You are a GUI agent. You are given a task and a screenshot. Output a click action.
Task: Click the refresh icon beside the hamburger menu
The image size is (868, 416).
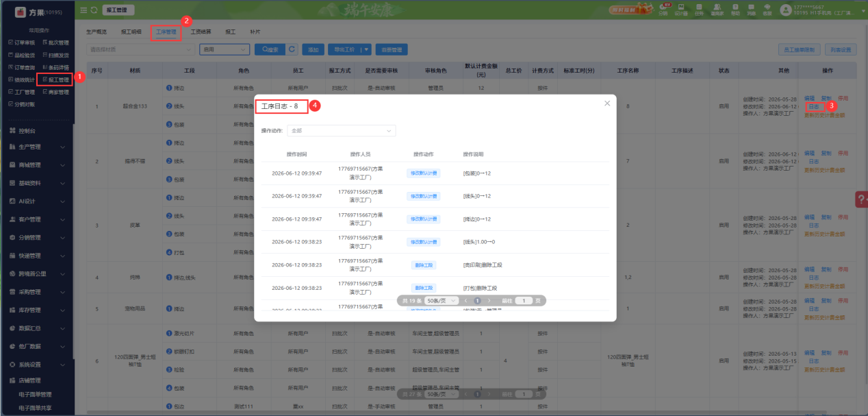tap(94, 10)
